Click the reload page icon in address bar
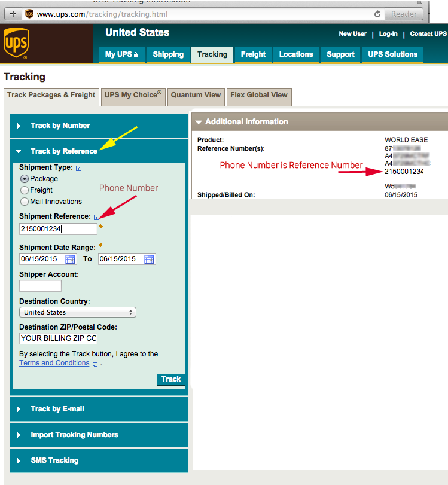This screenshot has width=448, height=485. pos(377,14)
